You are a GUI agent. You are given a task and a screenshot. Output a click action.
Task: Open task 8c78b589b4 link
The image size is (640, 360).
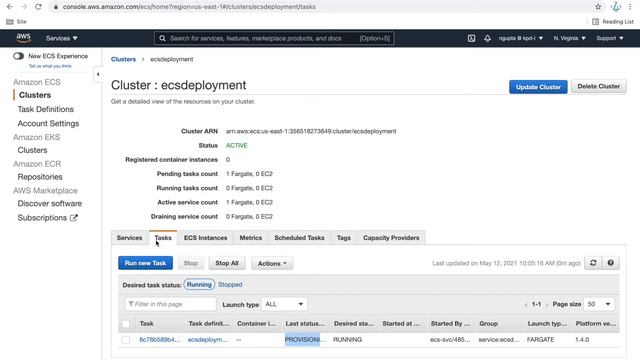160,340
